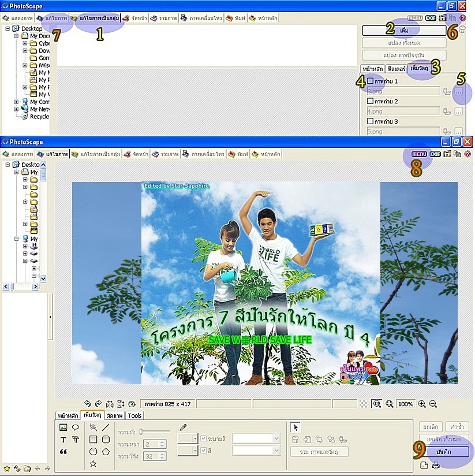Enable the ภาพถ่าย 2 checkbox
Screen dimensions: 475x476
click(370, 101)
